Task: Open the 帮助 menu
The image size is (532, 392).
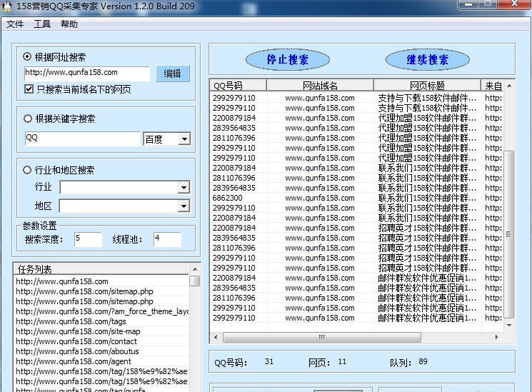Action: click(69, 24)
